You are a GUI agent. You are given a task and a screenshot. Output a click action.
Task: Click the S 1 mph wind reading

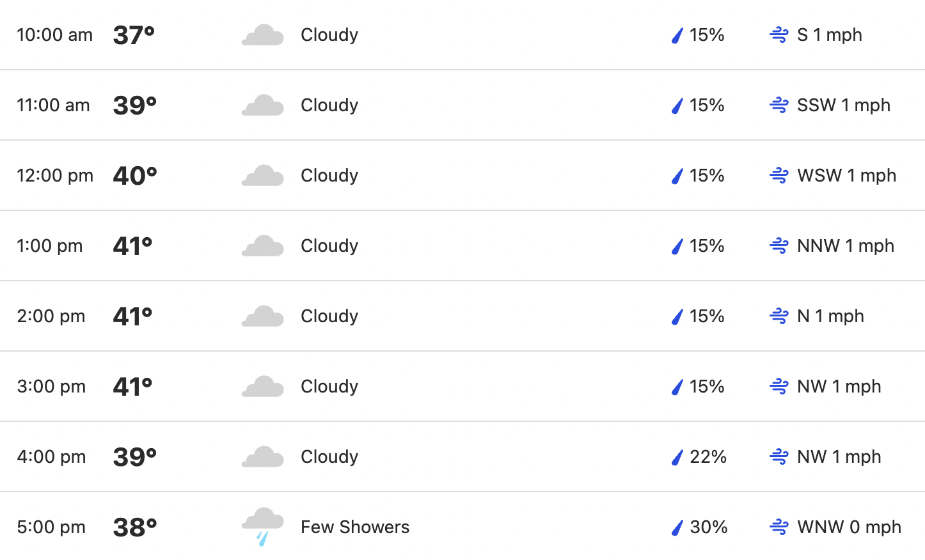[830, 35]
